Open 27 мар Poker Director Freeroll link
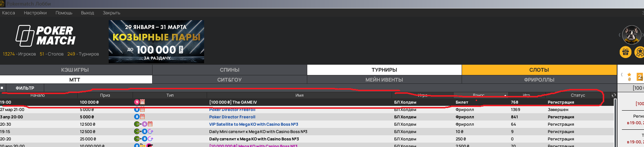 click(x=232, y=110)
